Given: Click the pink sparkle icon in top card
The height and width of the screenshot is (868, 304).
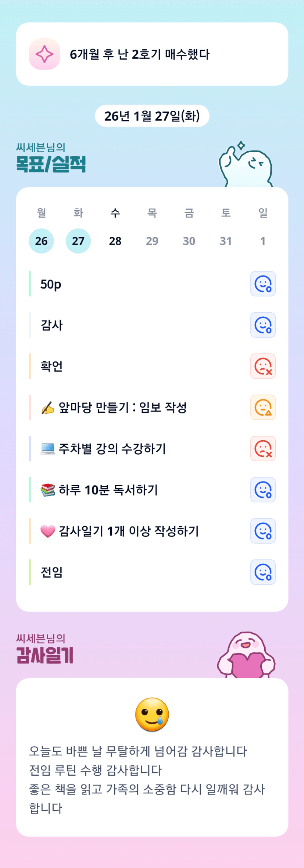Looking at the screenshot, I should point(44,54).
